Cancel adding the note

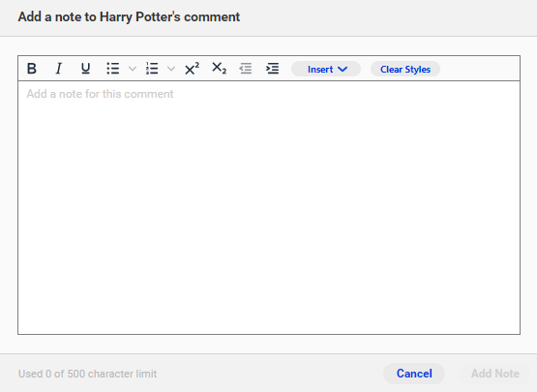414,374
